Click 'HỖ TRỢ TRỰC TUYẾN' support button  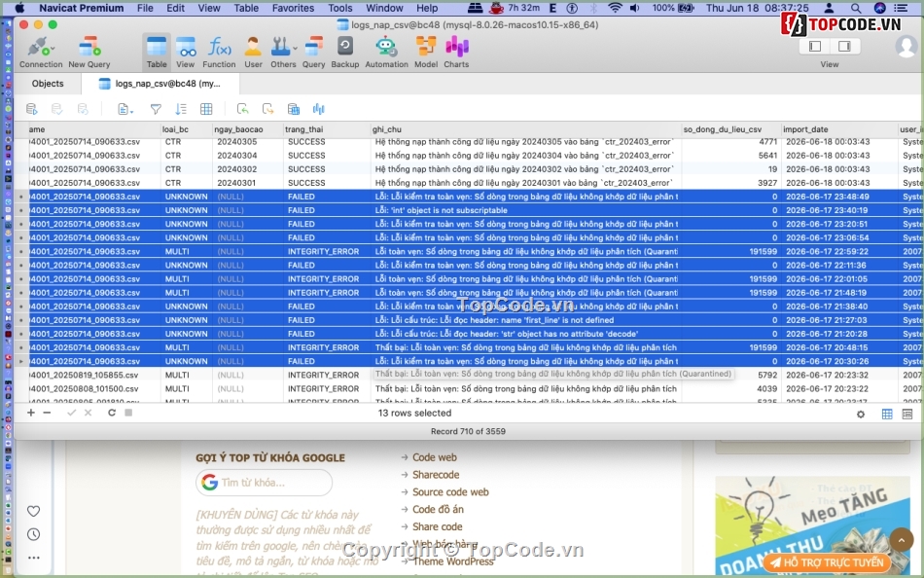coord(827,562)
